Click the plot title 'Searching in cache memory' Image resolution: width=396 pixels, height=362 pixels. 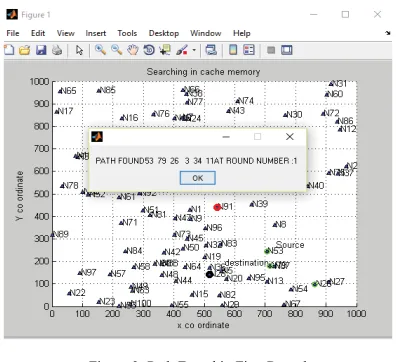[203, 72]
